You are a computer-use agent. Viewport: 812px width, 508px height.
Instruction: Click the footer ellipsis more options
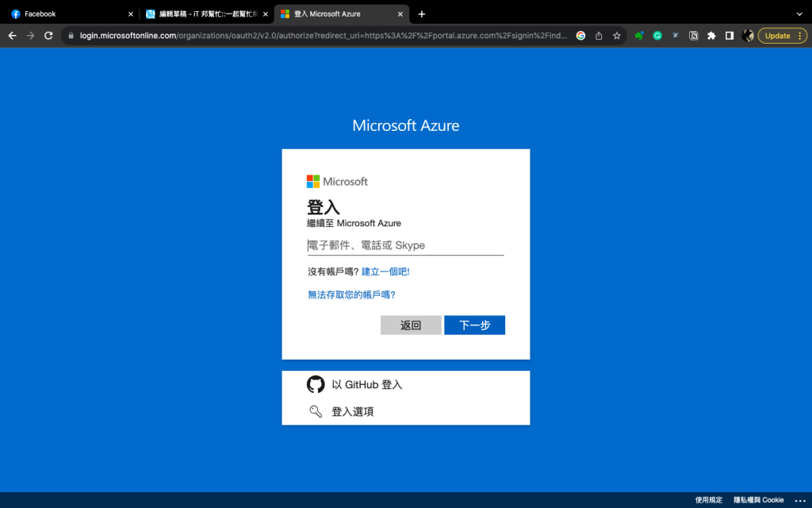[800, 500]
